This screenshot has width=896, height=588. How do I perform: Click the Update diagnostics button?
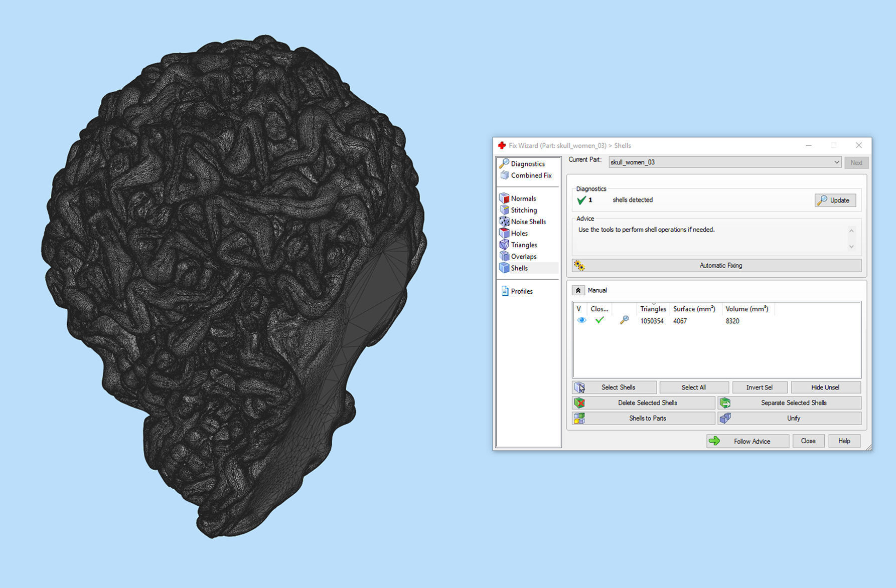coord(835,200)
